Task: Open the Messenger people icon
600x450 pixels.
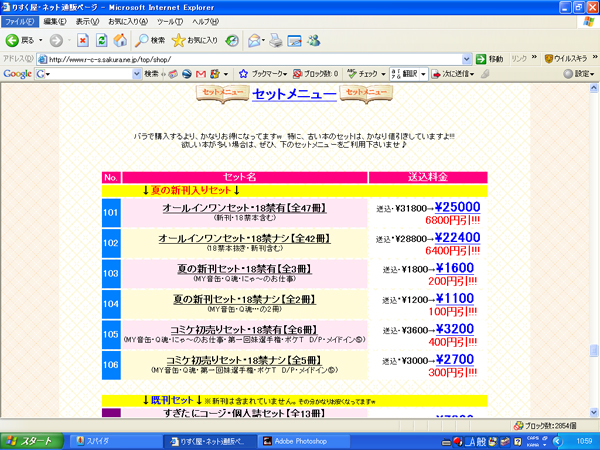Action: [314, 40]
